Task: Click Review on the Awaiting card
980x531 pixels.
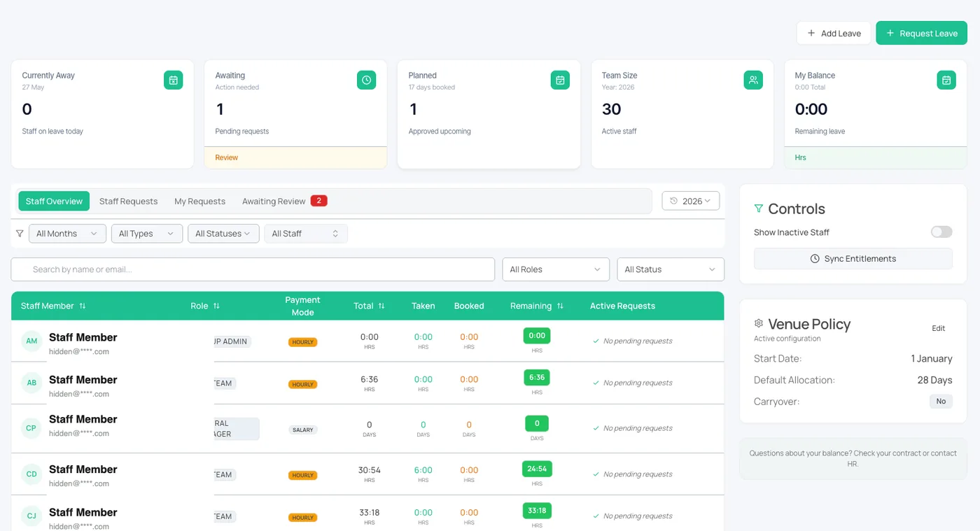Action: point(226,157)
